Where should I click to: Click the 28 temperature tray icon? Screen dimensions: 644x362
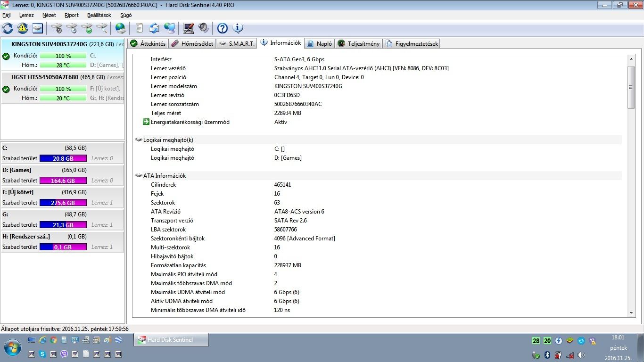(x=536, y=341)
